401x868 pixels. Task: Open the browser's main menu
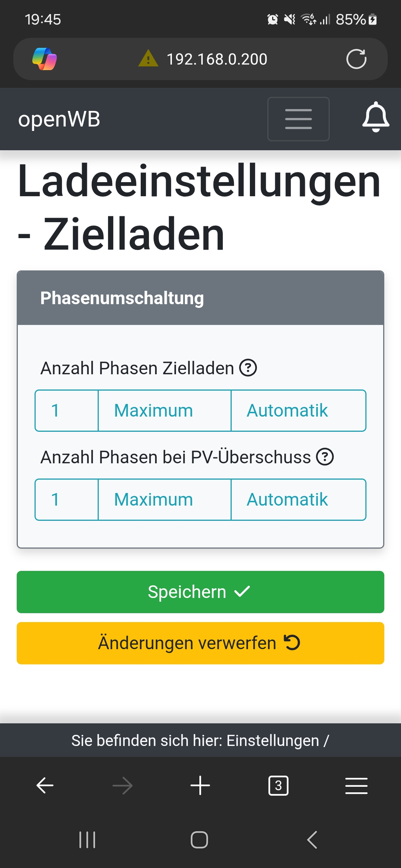click(x=356, y=785)
